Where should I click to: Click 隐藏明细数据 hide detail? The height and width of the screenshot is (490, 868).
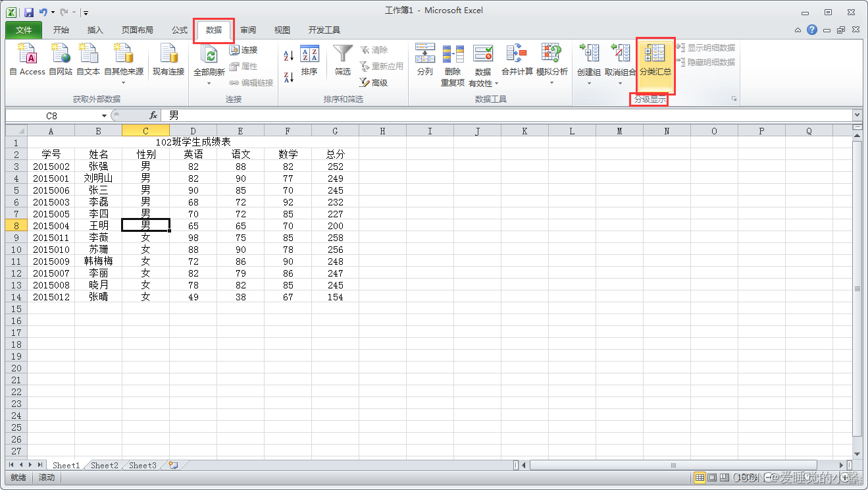pyautogui.click(x=705, y=63)
